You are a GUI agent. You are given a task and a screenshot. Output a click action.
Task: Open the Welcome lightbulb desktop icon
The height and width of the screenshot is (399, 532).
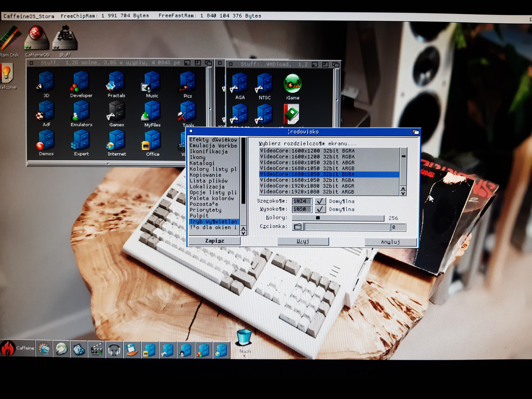coord(6,73)
